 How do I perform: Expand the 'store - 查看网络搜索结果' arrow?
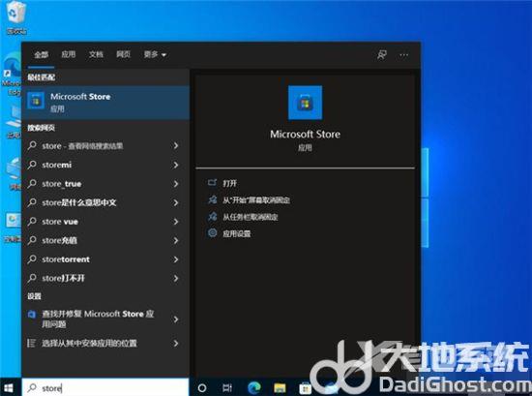coord(176,145)
